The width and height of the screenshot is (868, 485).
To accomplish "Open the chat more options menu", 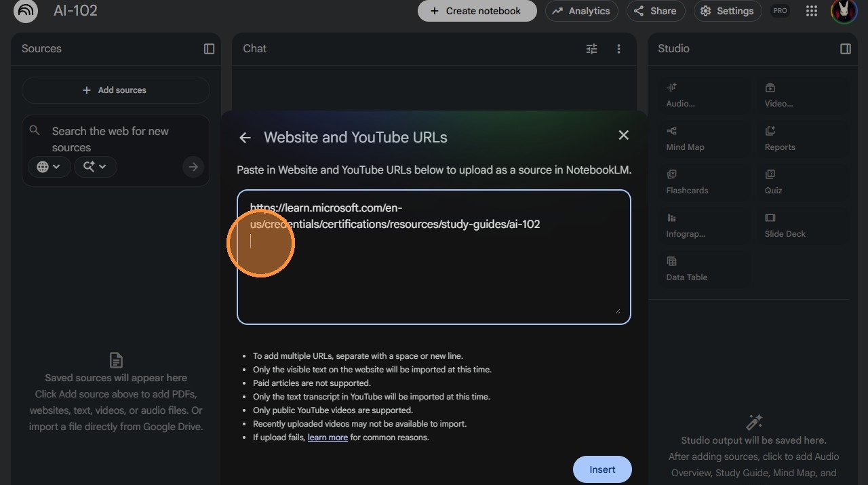I will click(x=618, y=49).
